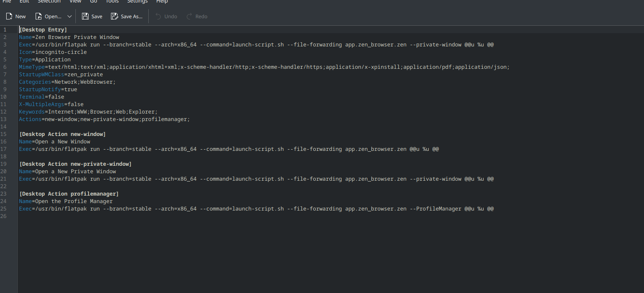The width and height of the screenshot is (644, 293).
Task: Click profilemanager in the Actions line
Action: coord(164,119)
